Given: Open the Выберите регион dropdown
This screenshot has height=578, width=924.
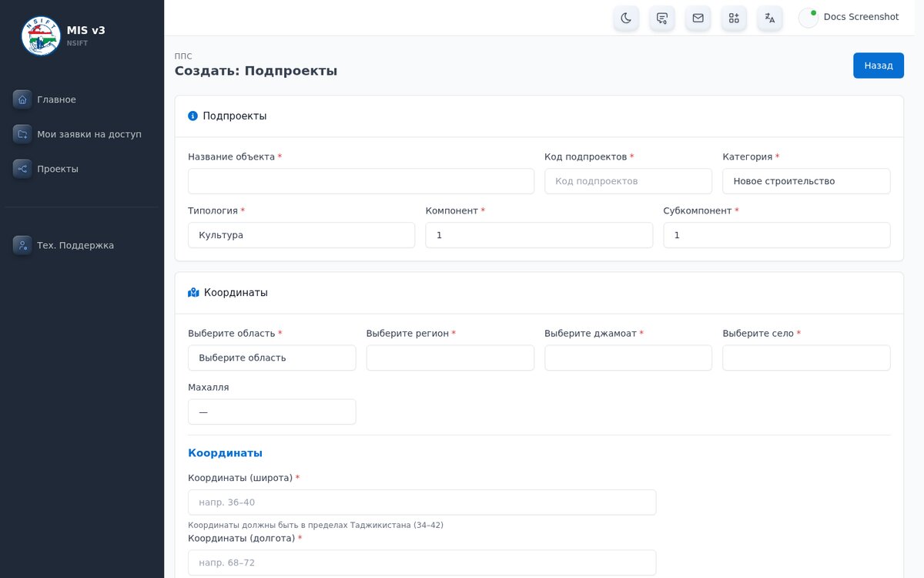Looking at the screenshot, I should point(450,358).
